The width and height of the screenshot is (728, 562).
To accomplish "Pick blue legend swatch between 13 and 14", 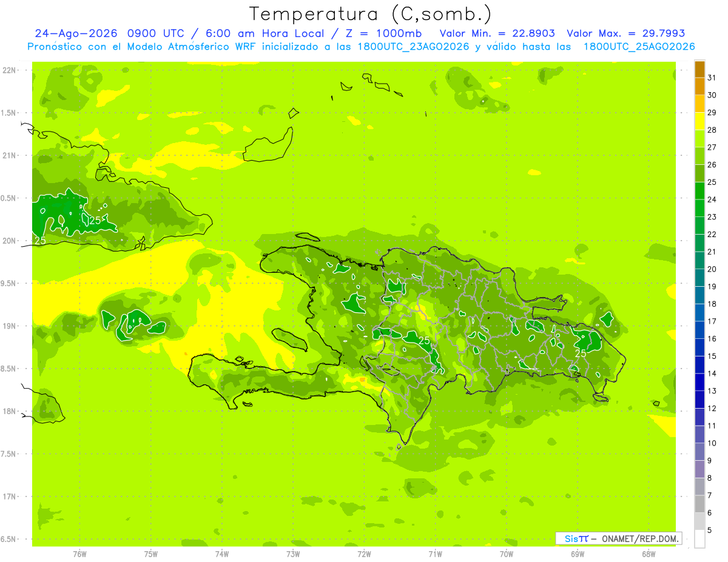I will tap(699, 383).
